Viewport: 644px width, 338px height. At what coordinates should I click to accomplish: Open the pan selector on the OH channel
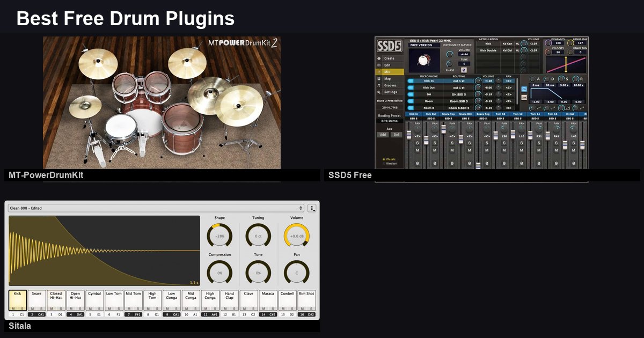pyautogui.click(x=509, y=94)
